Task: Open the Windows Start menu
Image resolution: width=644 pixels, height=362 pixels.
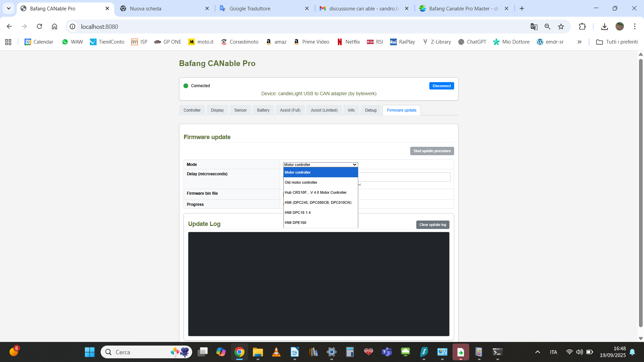Action: pyautogui.click(x=90, y=352)
